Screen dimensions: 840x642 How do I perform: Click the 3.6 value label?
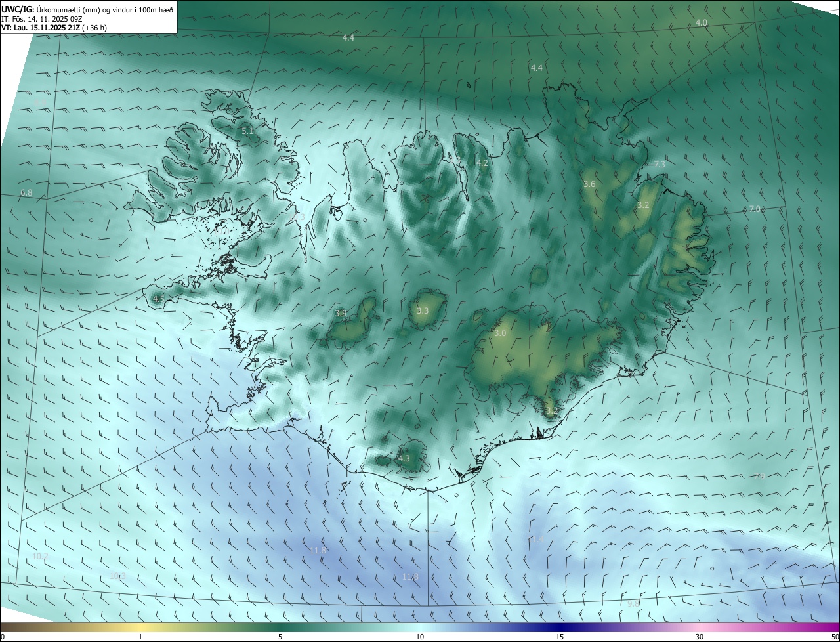click(x=589, y=184)
